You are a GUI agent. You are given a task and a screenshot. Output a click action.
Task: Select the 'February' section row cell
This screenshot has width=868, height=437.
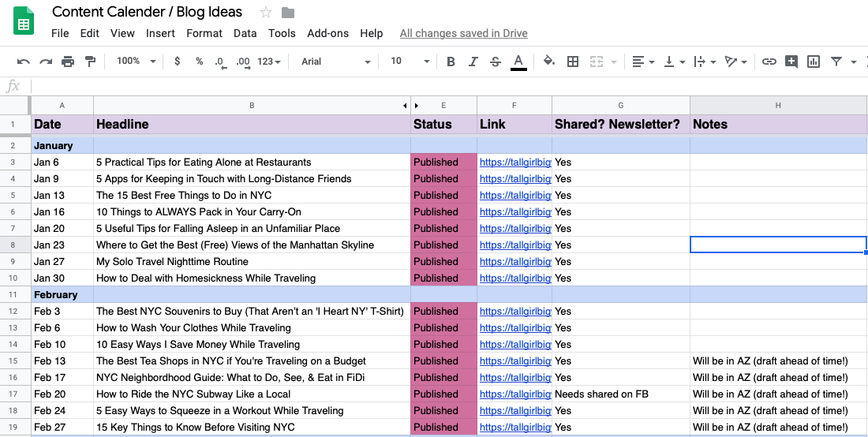click(62, 294)
